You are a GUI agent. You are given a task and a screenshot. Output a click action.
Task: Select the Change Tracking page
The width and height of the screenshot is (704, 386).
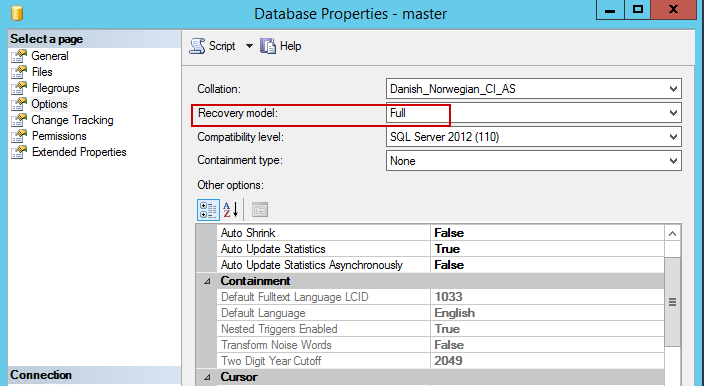click(72, 120)
